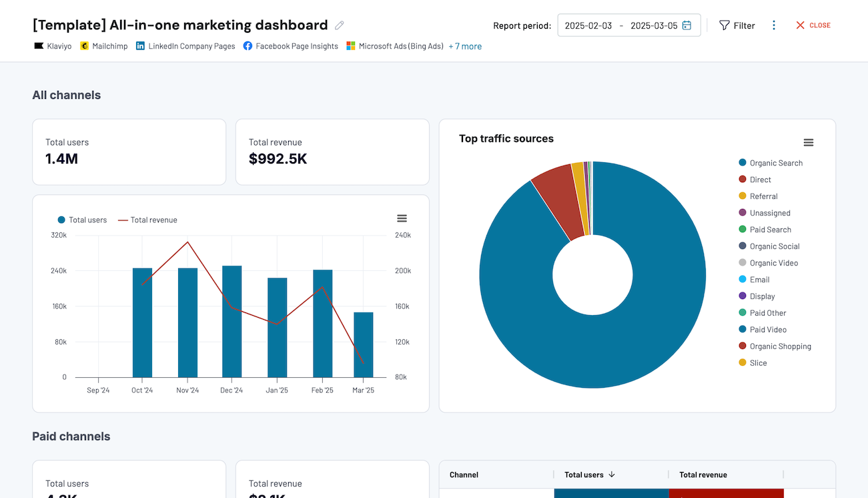The image size is (868, 498).
Task: Select the Microsoft Ads (Bing Ads) icon
Action: (350, 46)
